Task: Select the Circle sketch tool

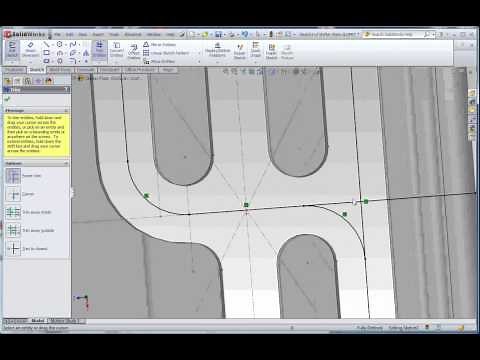Action: 59,44
